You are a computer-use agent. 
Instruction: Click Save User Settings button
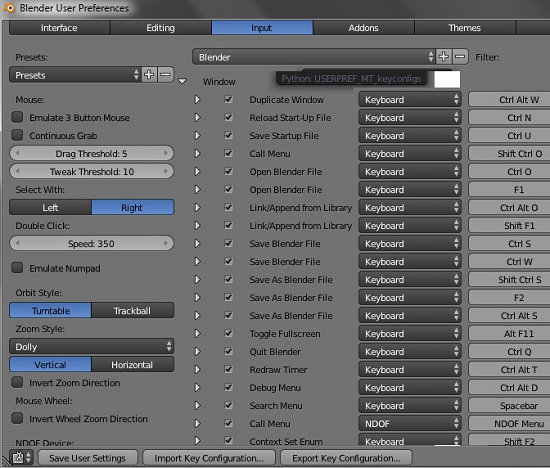(87, 458)
